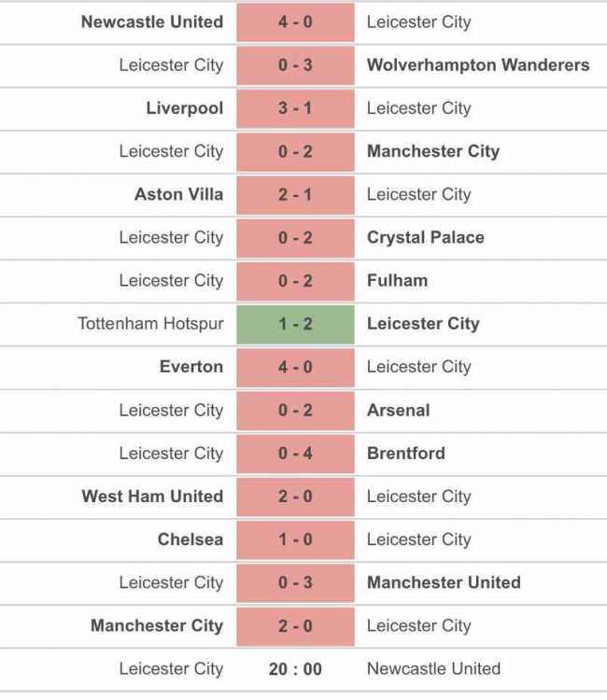Image resolution: width=607 pixels, height=700 pixels.
Task: Click the Liverpool team name
Action: 185,108
